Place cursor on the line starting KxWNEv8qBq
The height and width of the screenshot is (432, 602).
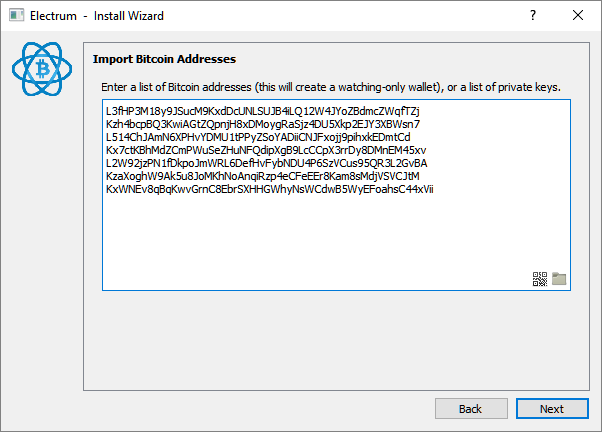click(270, 190)
